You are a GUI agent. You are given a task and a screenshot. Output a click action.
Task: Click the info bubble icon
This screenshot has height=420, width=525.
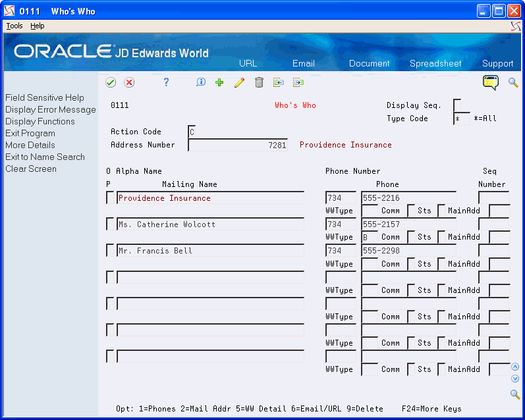coord(200,82)
